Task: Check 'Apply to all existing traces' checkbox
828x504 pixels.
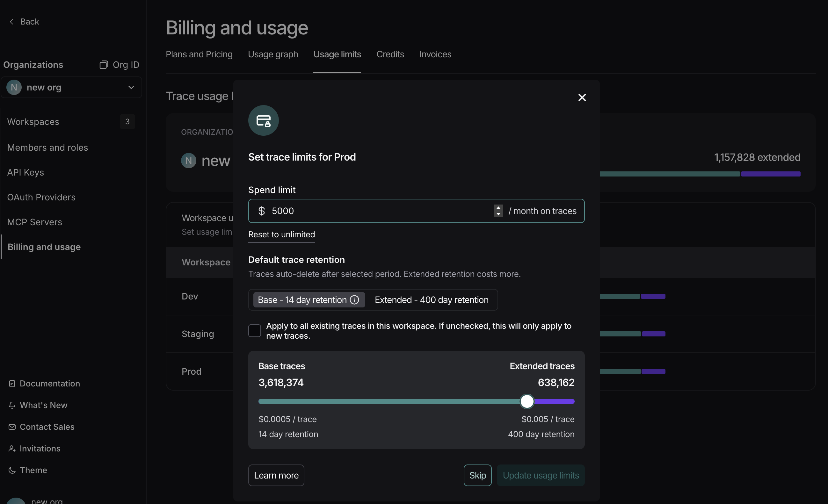Action: coord(254,331)
